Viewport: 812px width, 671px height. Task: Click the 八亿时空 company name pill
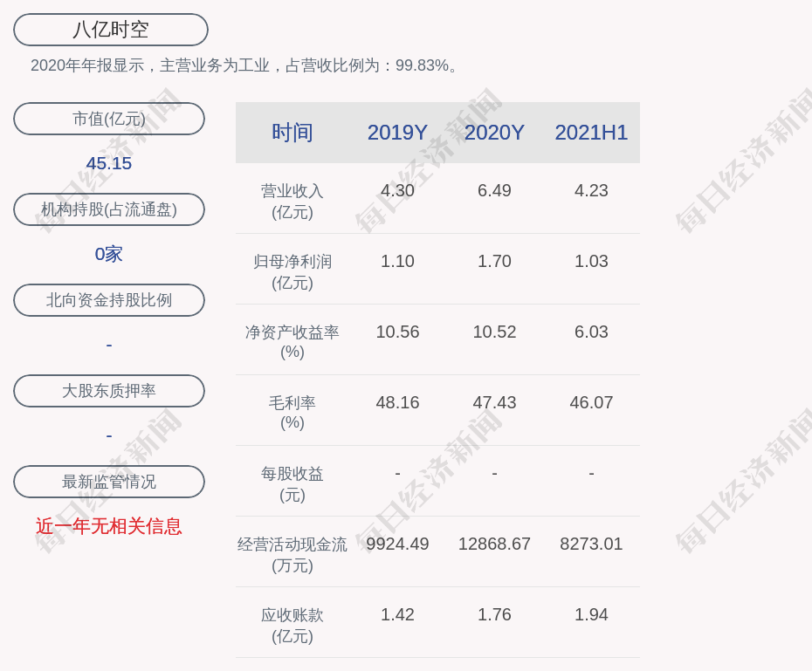point(110,30)
